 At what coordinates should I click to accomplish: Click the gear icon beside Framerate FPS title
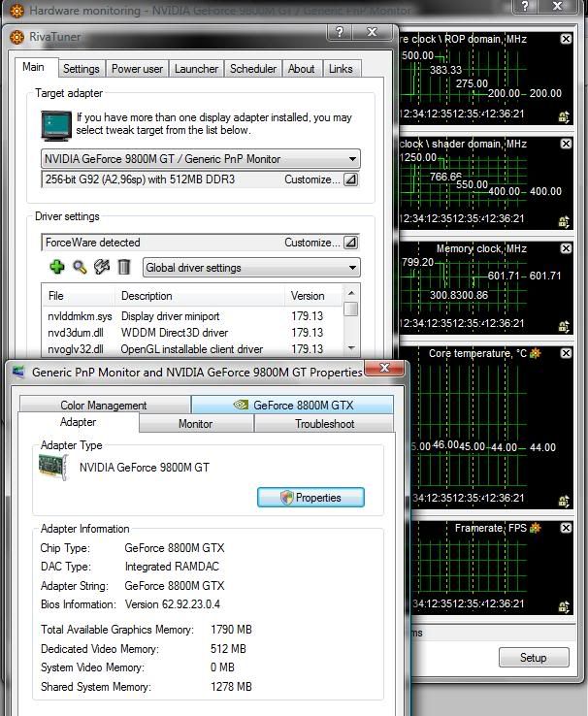tap(535, 528)
